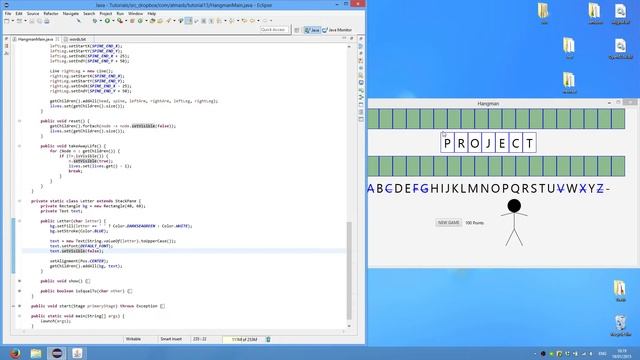
Task: Minimize the editor area button
Action: tap(344, 38)
